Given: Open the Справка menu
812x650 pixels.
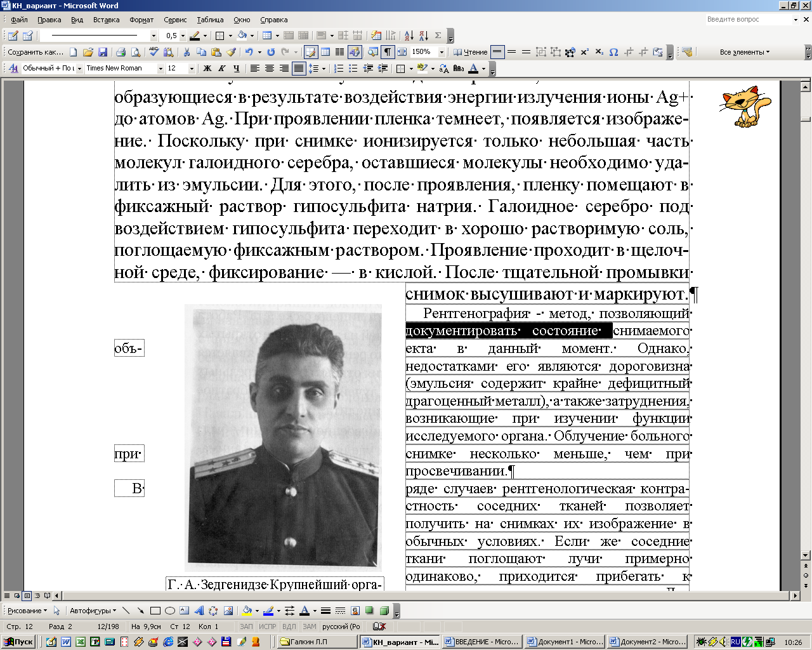Looking at the screenshot, I should point(273,20).
